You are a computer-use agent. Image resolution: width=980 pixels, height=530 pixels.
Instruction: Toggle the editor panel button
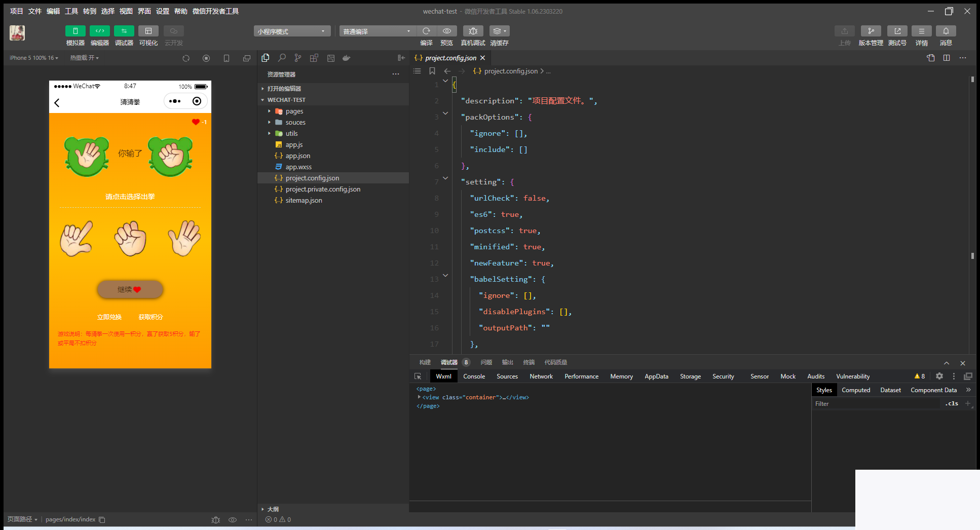pos(100,31)
